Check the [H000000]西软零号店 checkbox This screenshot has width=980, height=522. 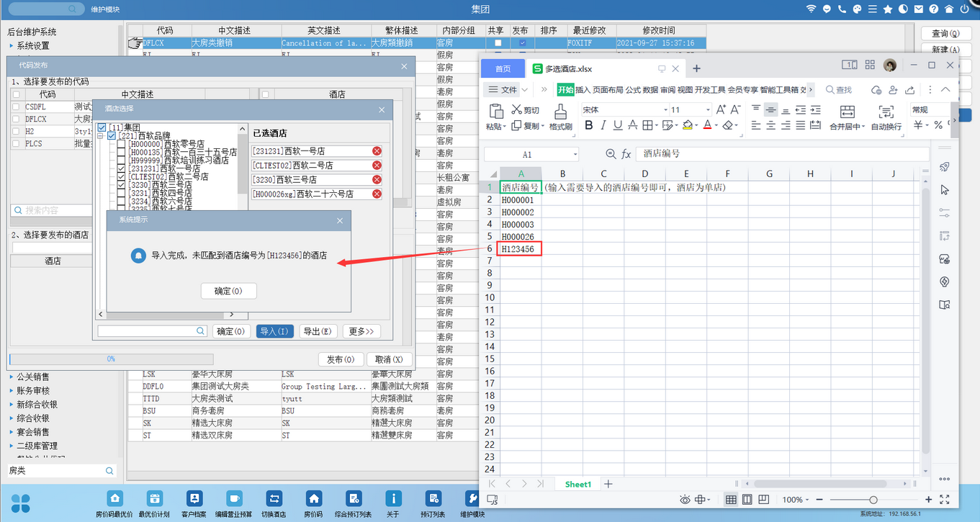[x=121, y=145]
